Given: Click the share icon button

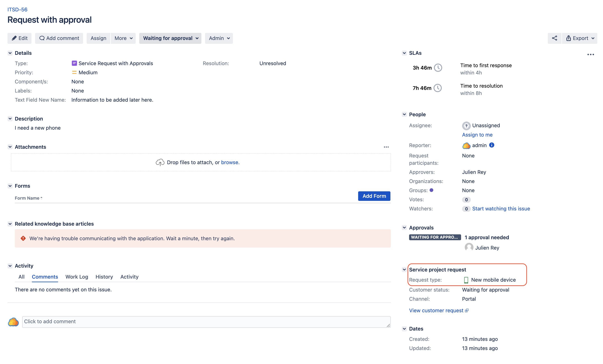Looking at the screenshot, I should (554, 38).
